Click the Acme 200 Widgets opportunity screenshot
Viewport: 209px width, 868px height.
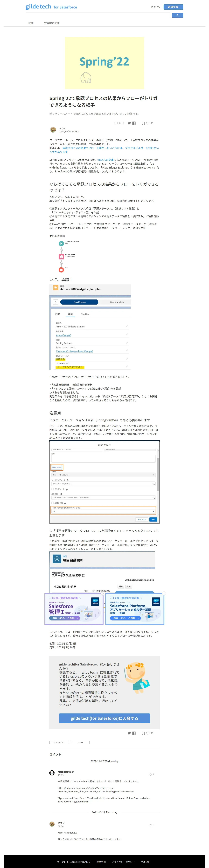(90, 327)
